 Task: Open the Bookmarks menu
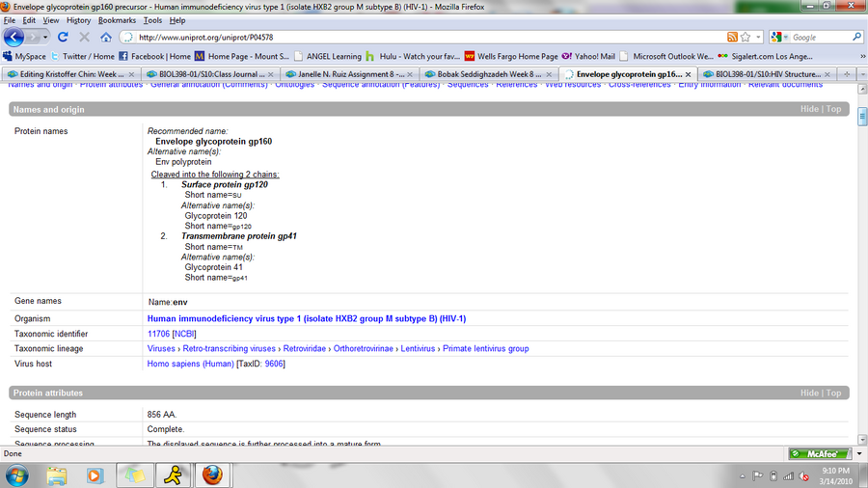pyautogui.click(x=117, y=19)
